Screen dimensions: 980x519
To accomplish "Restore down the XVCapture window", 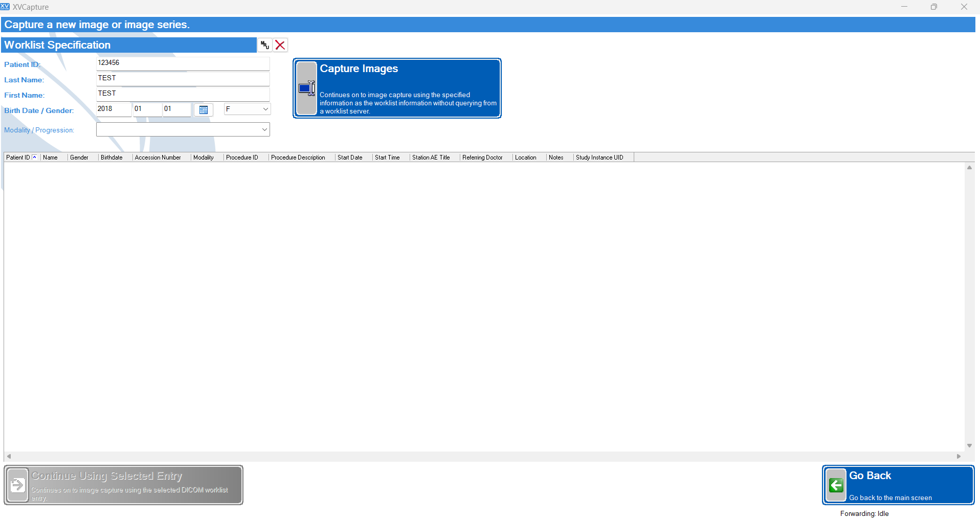I will [934, 7].
